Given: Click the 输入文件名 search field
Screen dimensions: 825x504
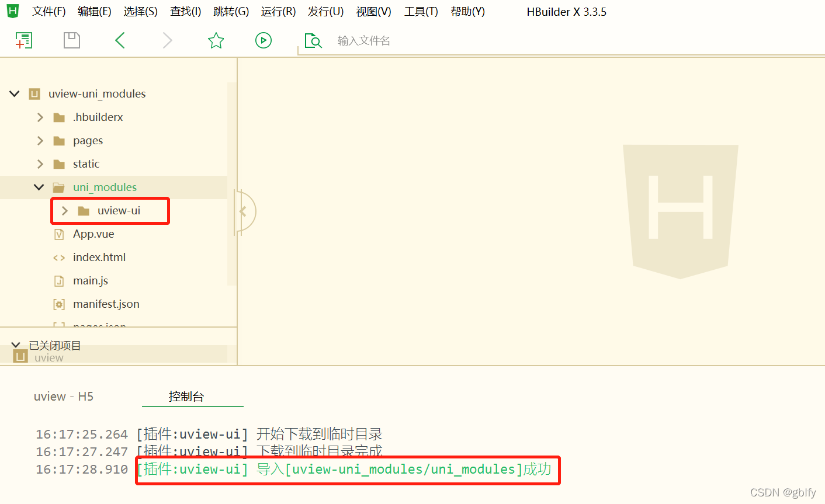Looking at the screenshot, I should 561,40.
